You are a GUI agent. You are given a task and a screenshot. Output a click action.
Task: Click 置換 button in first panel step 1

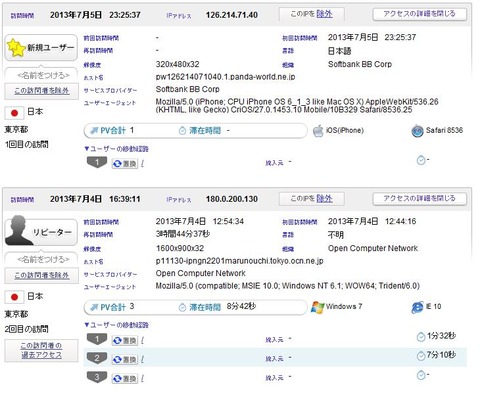tap(125, 164)
